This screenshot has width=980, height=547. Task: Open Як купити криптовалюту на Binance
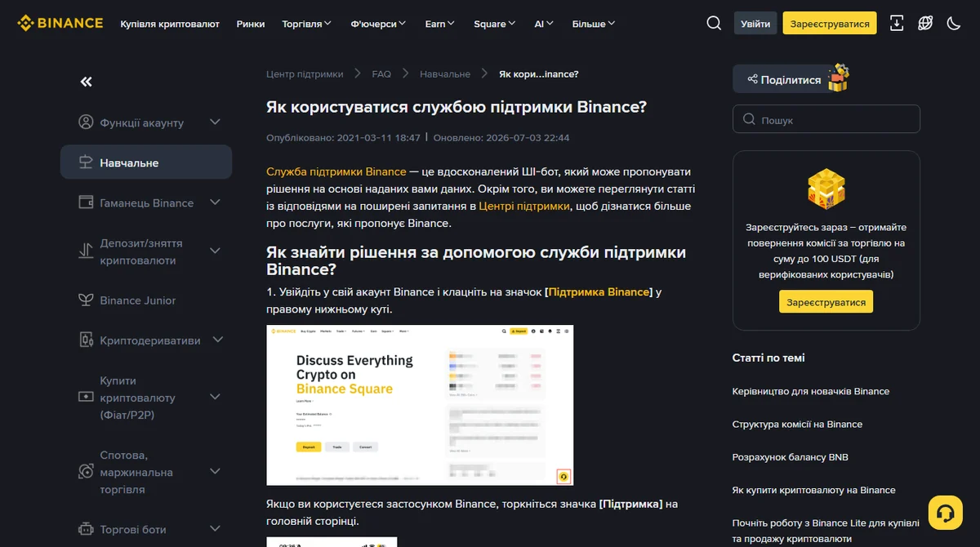pyautogui.click(x=814, y=490)
